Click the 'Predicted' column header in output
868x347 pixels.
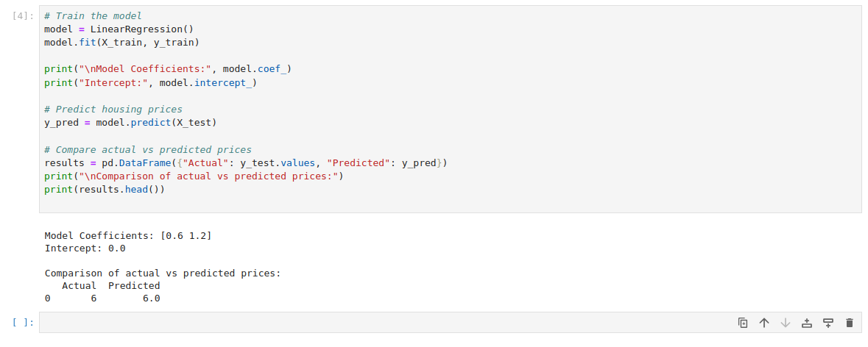(134, 285)
